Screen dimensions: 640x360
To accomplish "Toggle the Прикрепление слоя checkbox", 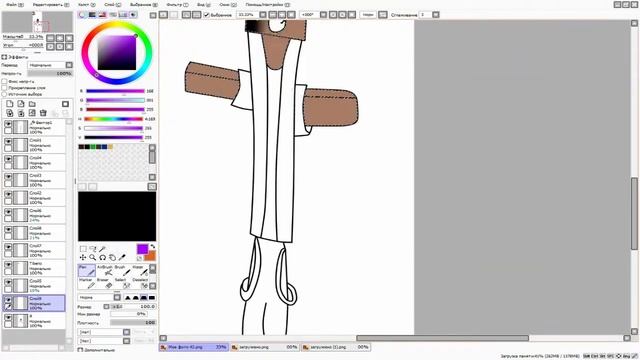I will (4, 88).
